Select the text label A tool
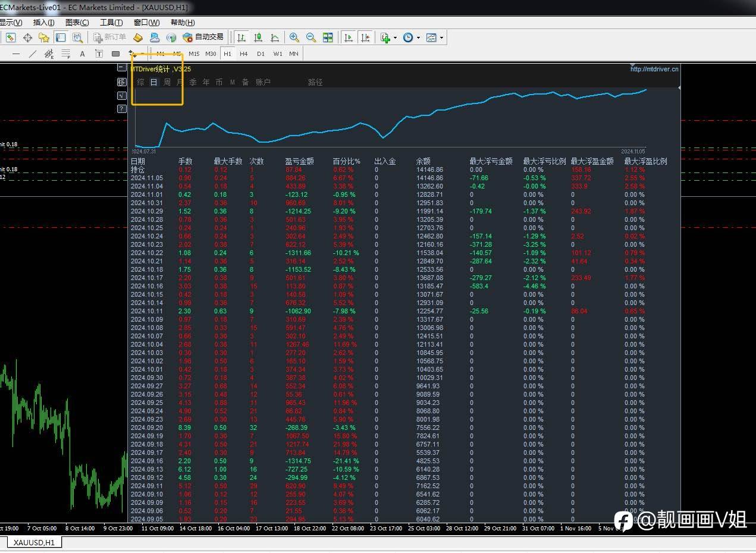756x553 pixels. [82, 54]
